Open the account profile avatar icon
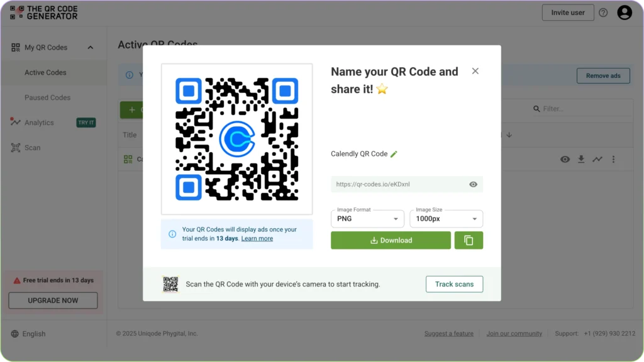This screenshot has width=644, height=362. click(624, 12)
